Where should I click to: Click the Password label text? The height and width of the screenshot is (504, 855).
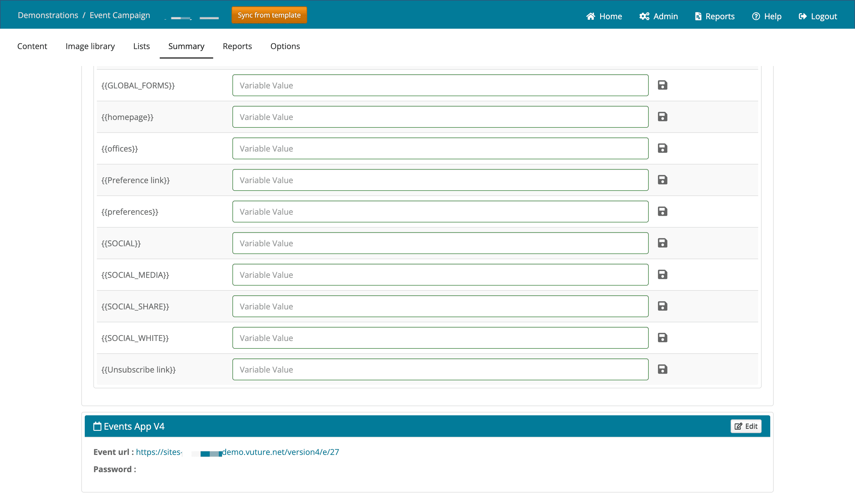tap(115, 469)
